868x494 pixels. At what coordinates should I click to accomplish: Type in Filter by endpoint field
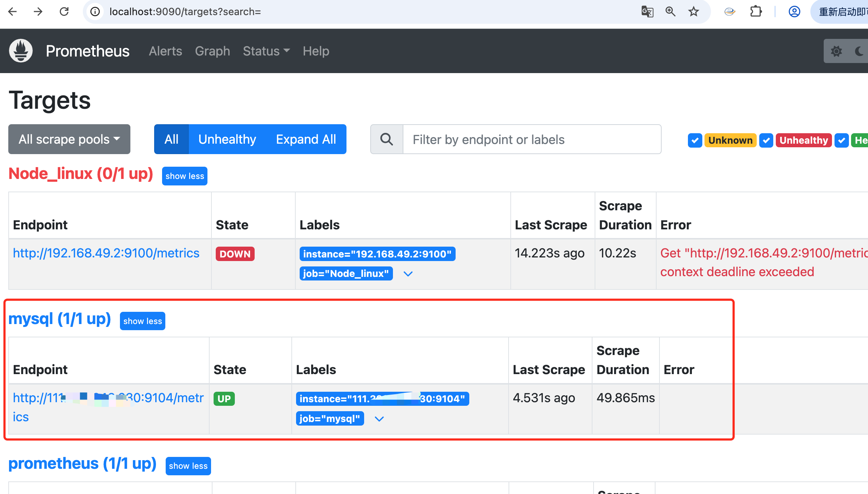point(532,139)
